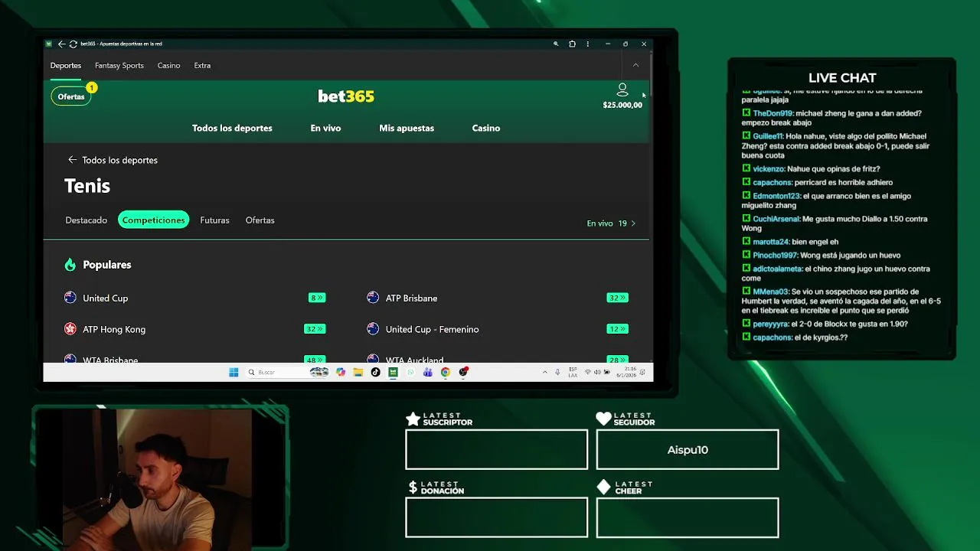Expand the United Cup 8 badge
Viewport: 980px width, 551px height.
[x=317, y=298]
